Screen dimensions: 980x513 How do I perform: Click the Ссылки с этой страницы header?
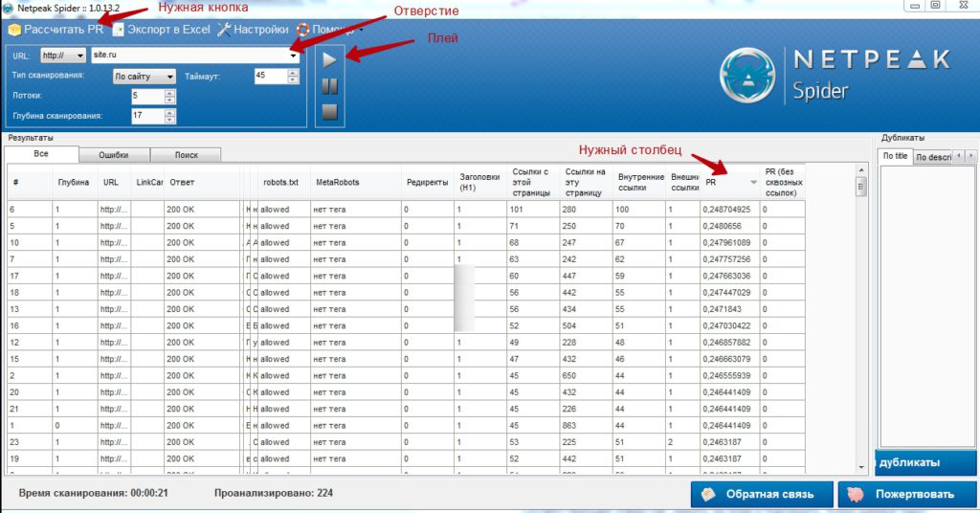pyautogui.click(x=534, y=183)
